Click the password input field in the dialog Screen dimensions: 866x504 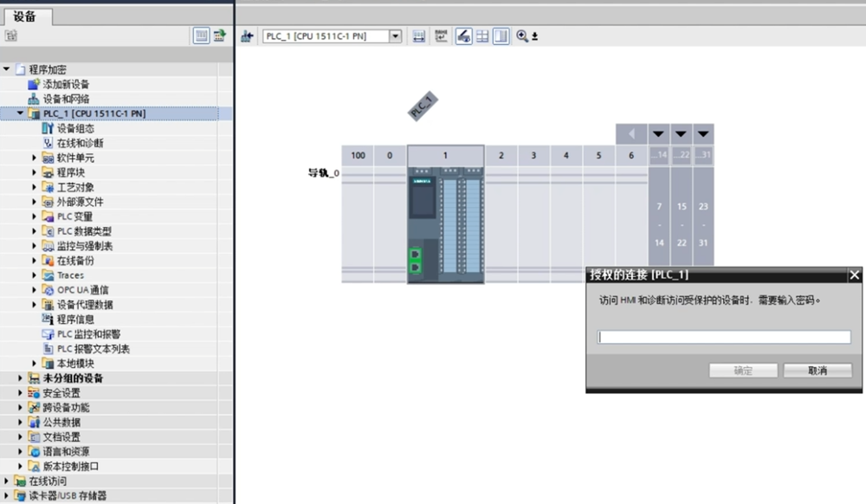coord(724,337)
